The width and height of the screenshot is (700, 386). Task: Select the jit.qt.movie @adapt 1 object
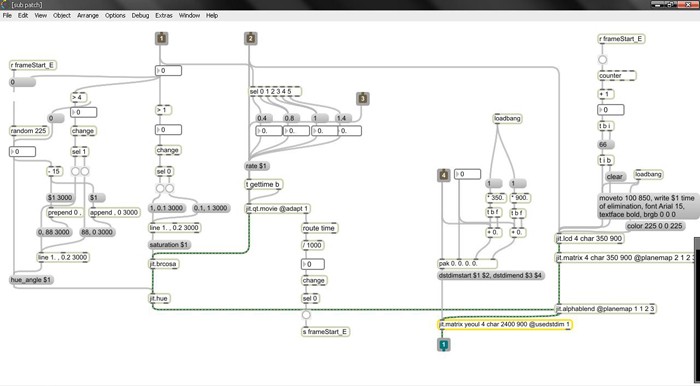tap(278, 208)
